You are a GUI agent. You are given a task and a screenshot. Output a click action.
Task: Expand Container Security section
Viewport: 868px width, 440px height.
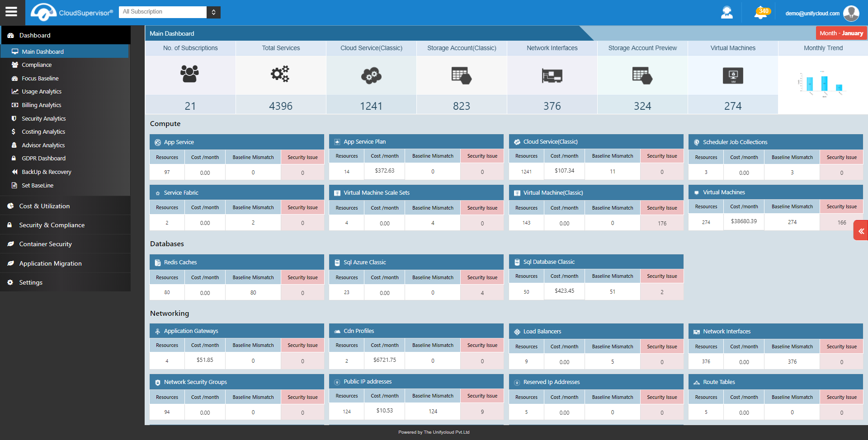click(x=65, y=244)
